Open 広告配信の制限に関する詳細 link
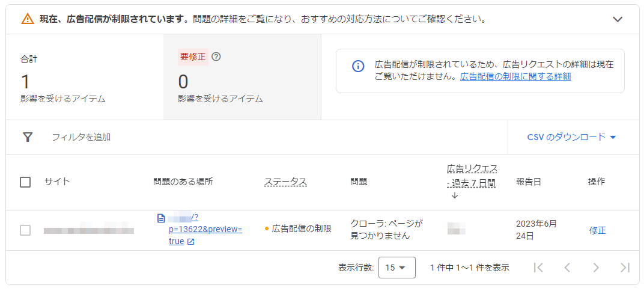644x291 pixels. pyautogui.click(x=515, y=77)
